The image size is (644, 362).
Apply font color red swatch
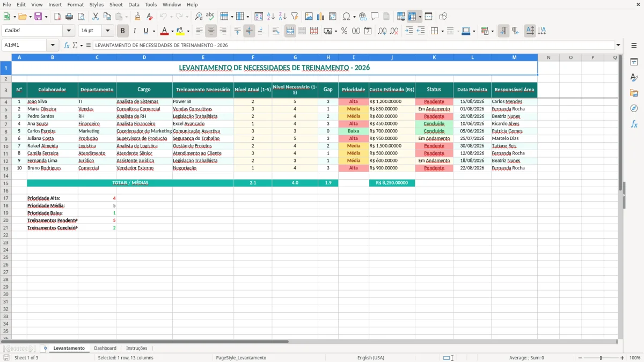pos(165,31)
